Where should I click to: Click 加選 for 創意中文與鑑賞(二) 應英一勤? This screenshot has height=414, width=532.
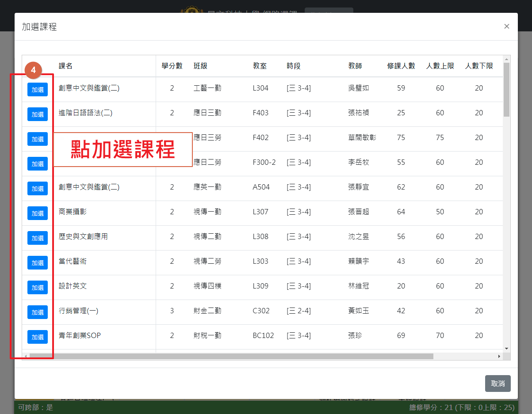point(38,189)
